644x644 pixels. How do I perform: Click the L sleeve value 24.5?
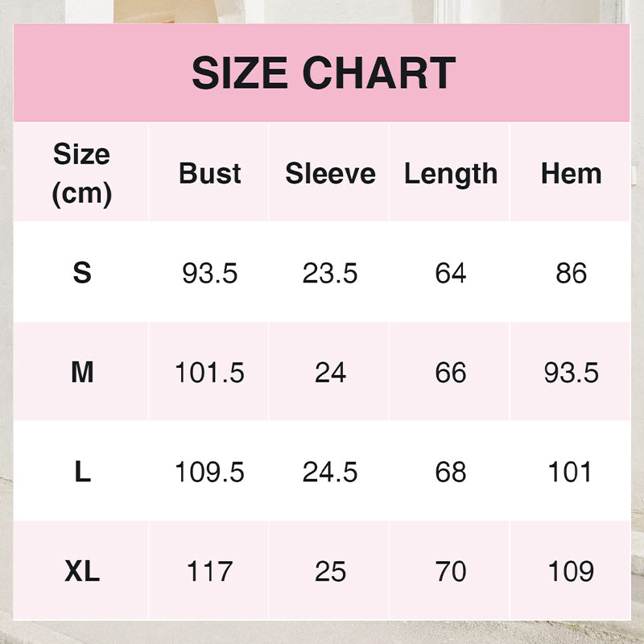[330, 472]
